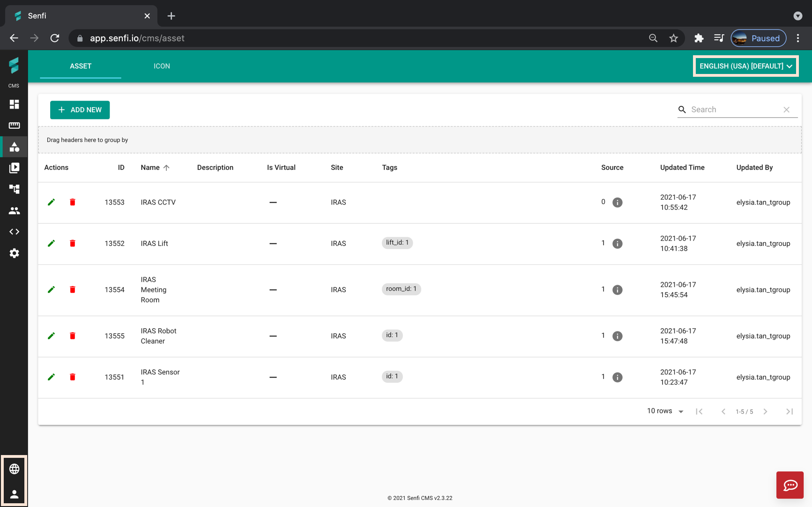The width and height of the screenshot is (812, 507).
Task: Go to the previous page of results
Action: [x=723, y=411]
